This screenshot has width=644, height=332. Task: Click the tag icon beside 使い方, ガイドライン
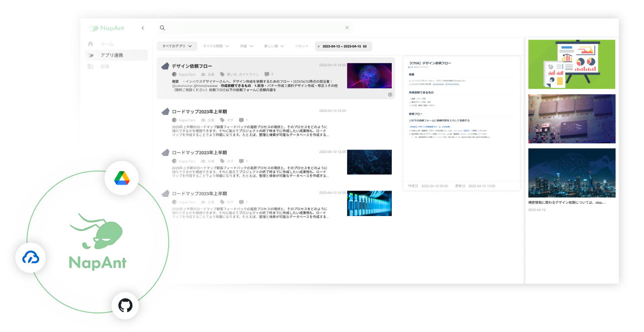pyautogui.click(x=222, y=74)
